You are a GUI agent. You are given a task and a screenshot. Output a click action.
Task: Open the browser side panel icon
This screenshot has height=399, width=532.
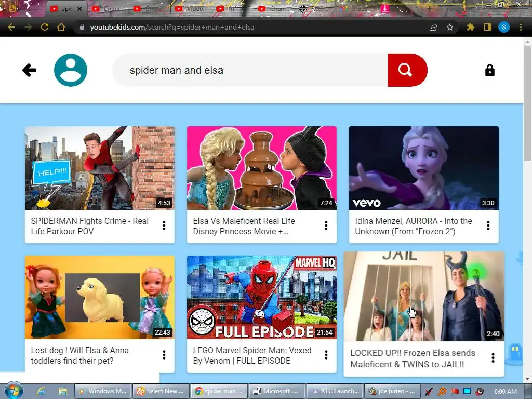(x=487, y=27)
